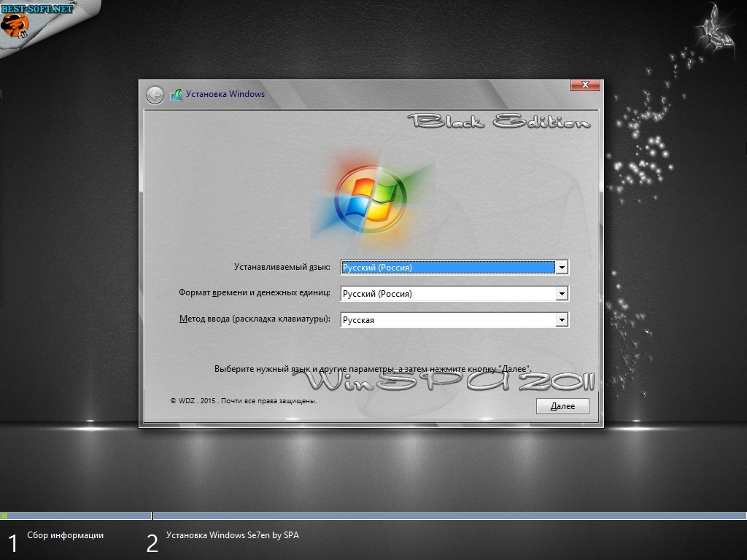Close the Установка Windows dialog
Viewport: 747px width, 560px height.
pos(585,85)
